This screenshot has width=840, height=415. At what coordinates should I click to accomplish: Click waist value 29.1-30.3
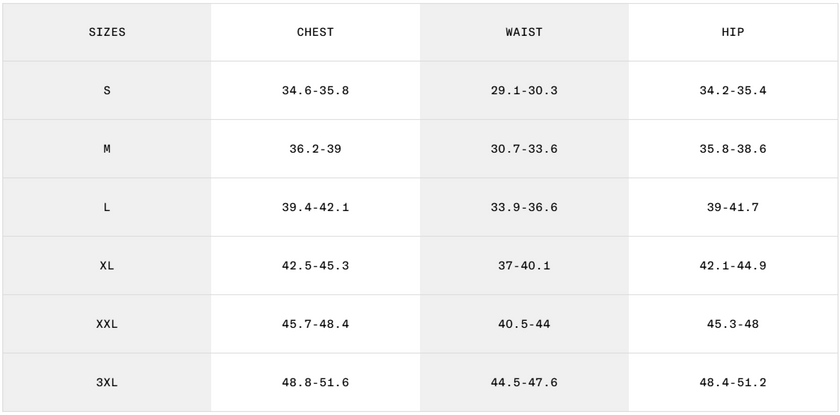524,91
